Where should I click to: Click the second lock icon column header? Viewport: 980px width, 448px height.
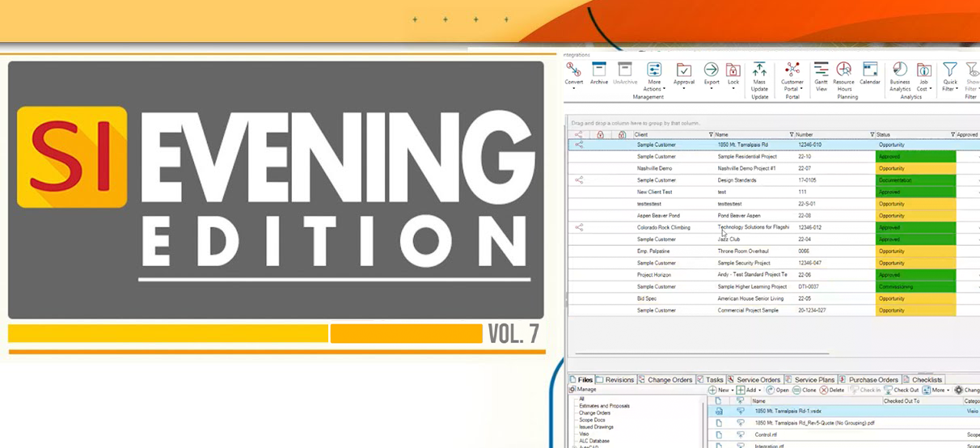(621, 134)
